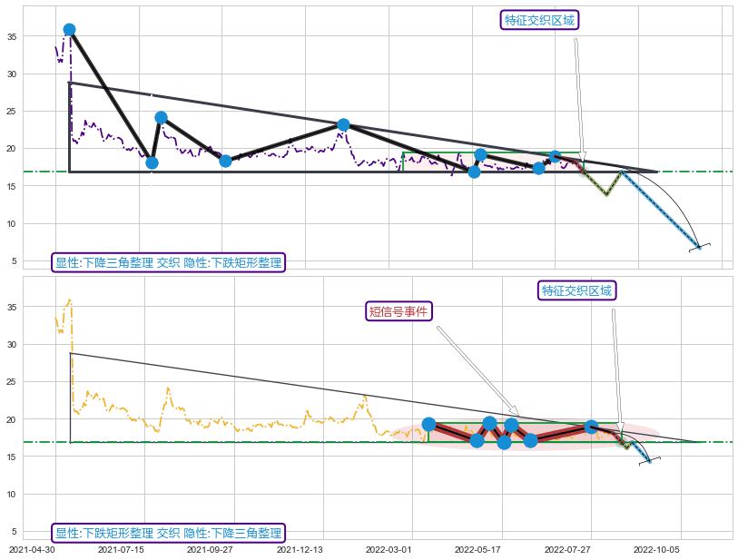Image resolution: width=738 pixels, height=560 pixels.
Task: Select the 2021-07-15 x-axis date label
Action: coord(121,549)
